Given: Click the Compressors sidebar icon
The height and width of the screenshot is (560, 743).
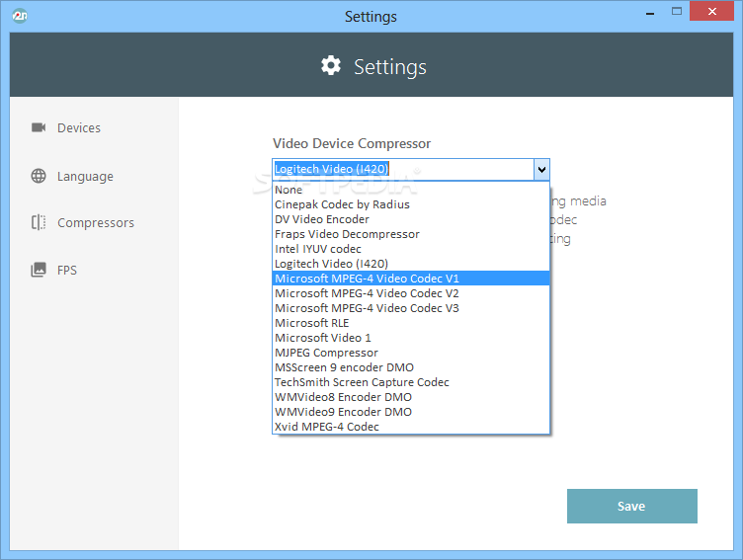Looking at the screenshot, I should [x=39, y=222].
